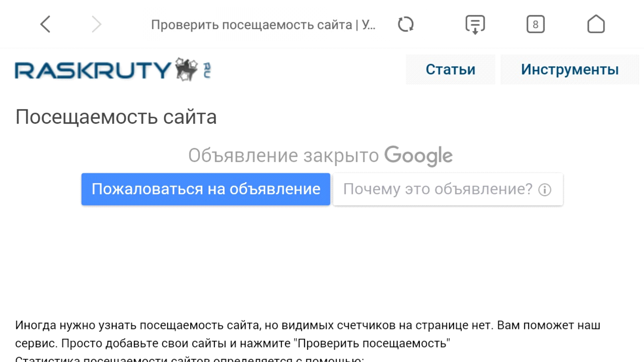
Task: Open the Статьи menu
Action: [x=450, y=69]
